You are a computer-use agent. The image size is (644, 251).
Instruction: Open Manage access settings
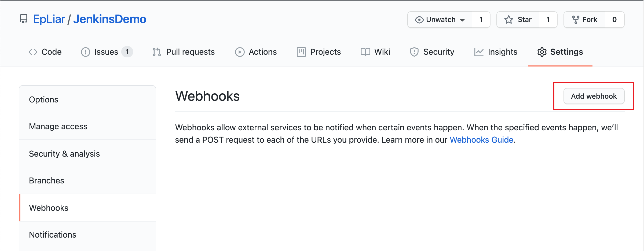click(x=58, y=126)
